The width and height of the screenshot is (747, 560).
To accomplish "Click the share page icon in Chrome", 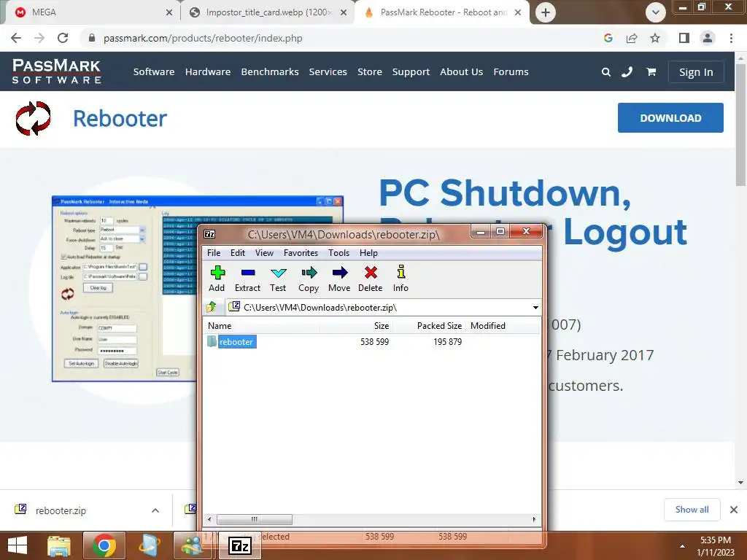I will point(632,38).
